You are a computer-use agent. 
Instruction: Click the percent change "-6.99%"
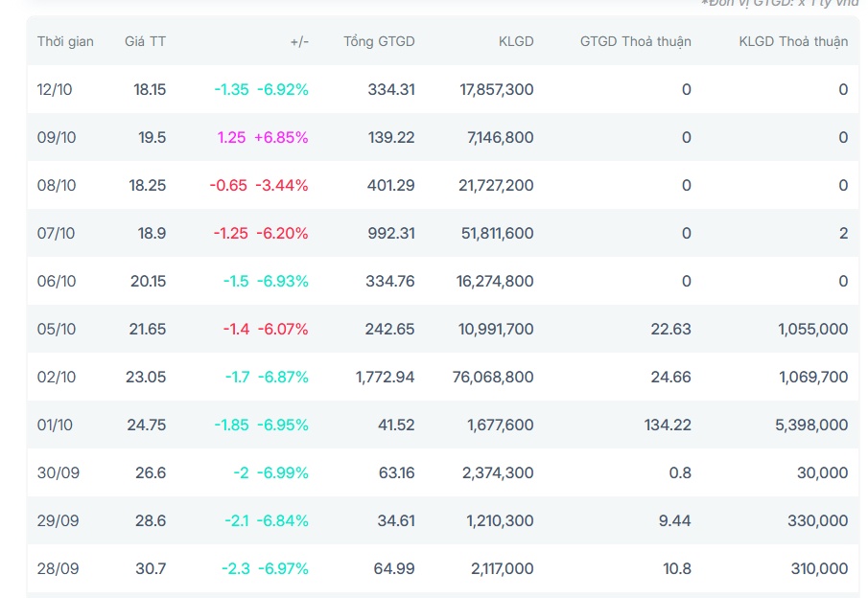pyautogui.click(x=283, y=473)
